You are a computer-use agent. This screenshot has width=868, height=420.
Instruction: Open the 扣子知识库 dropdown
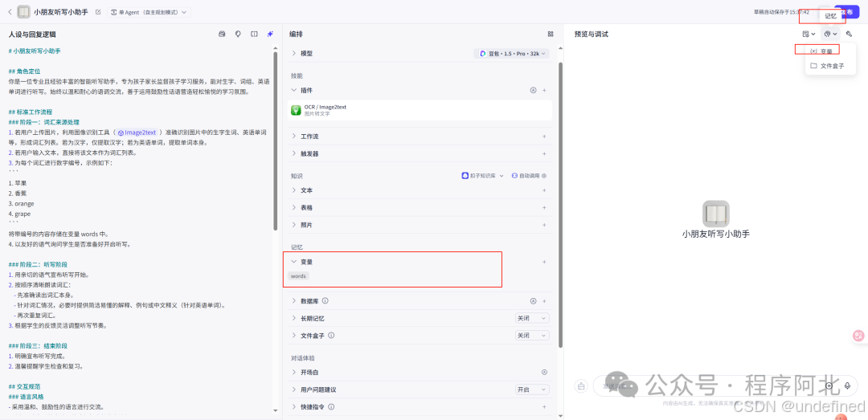click(x=483, y=175)
